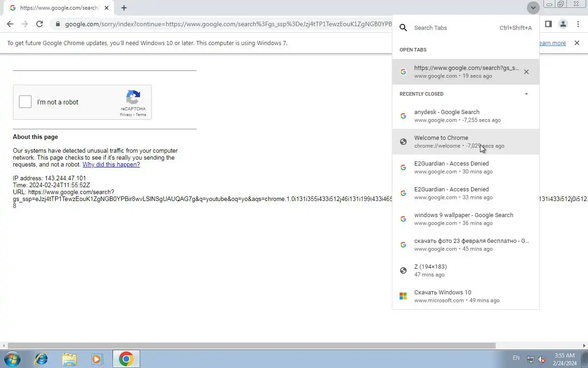Check the I'm not a robot checkbox
588x368 pixels.
pos(25,102)
